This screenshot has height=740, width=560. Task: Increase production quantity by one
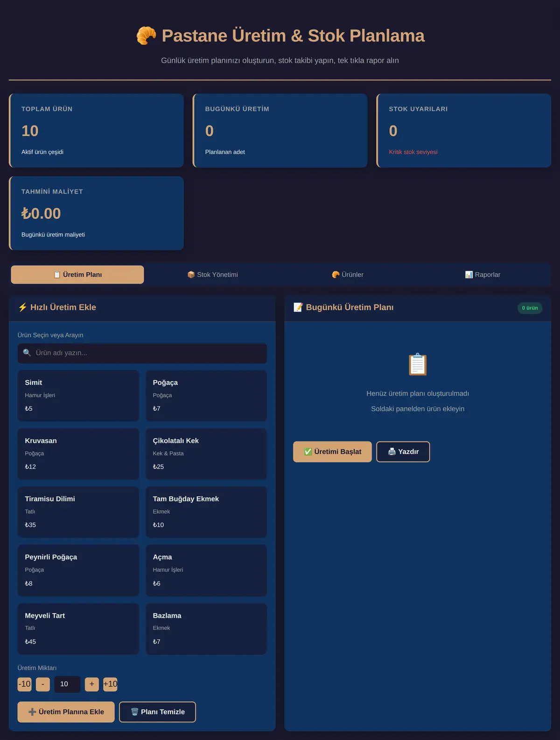92,684
